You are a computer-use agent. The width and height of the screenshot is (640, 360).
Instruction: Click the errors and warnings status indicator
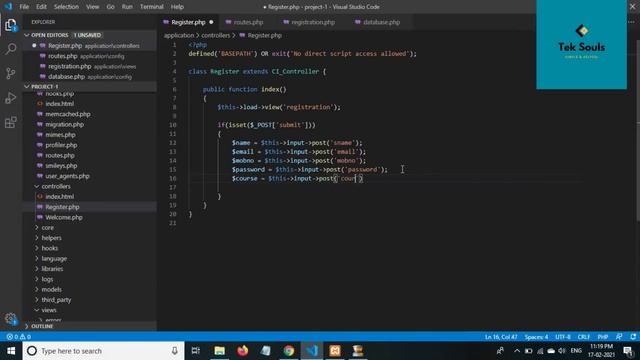[x=18, y=337]
